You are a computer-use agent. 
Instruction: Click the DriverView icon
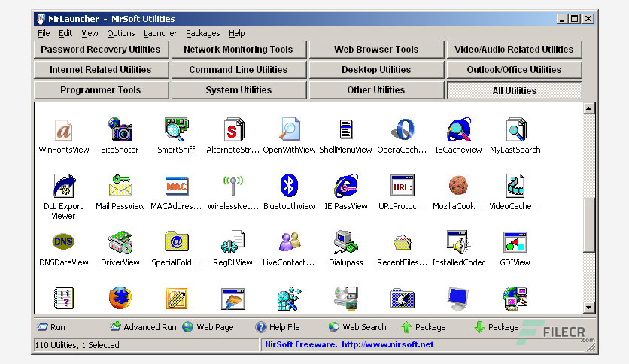click(x=120, y=242)
